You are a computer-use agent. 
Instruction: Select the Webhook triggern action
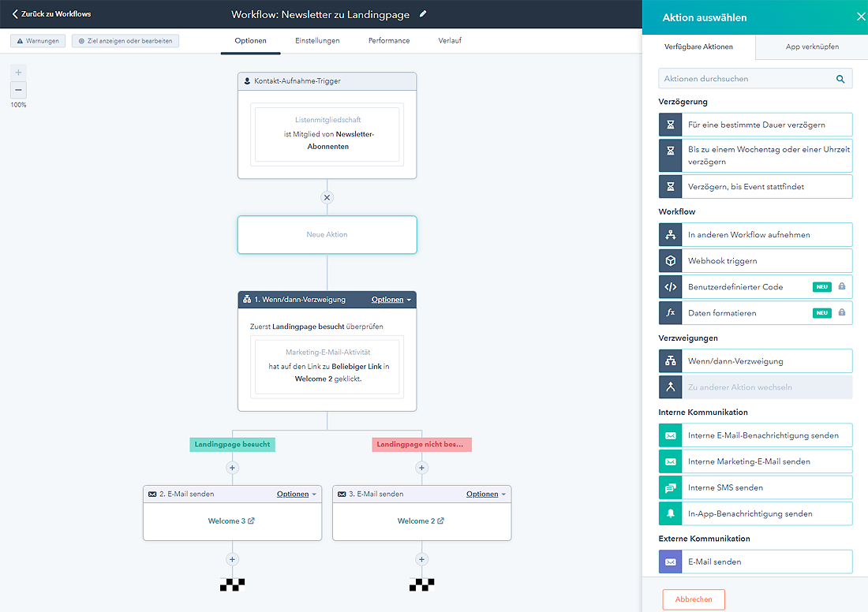[x=755, y=260]
